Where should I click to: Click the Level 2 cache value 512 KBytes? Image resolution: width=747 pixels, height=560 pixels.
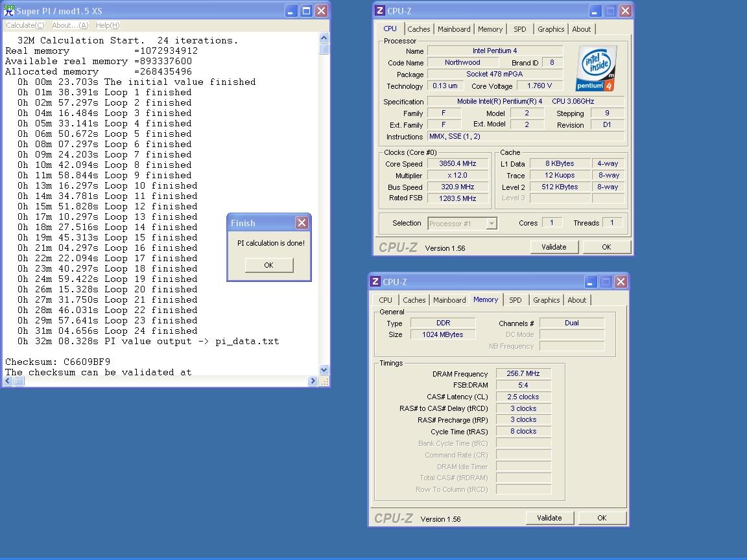pyautogui.click(x=560, y=187)
